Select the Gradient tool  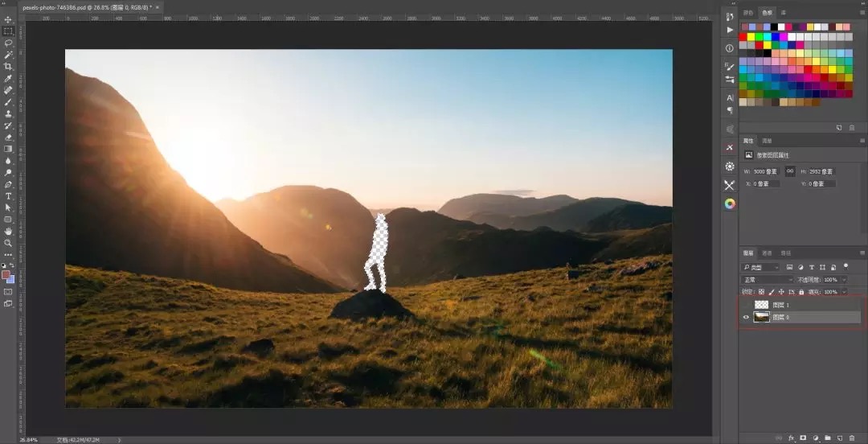(x=8, y=149)
